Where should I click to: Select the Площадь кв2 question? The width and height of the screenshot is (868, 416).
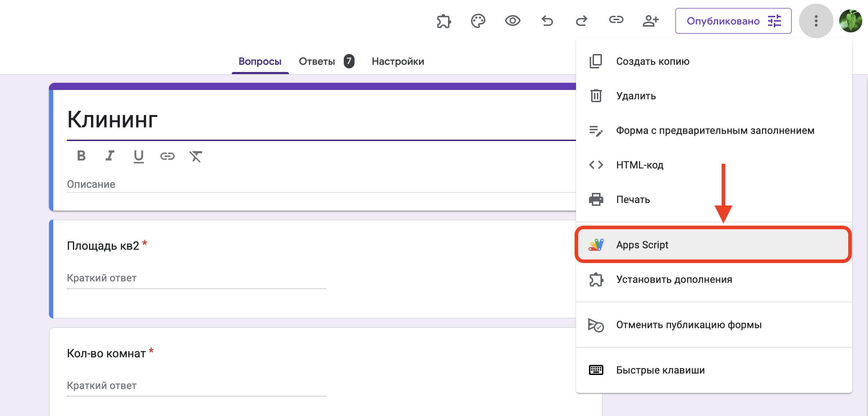pyautogui.click(x=103, y=246)
